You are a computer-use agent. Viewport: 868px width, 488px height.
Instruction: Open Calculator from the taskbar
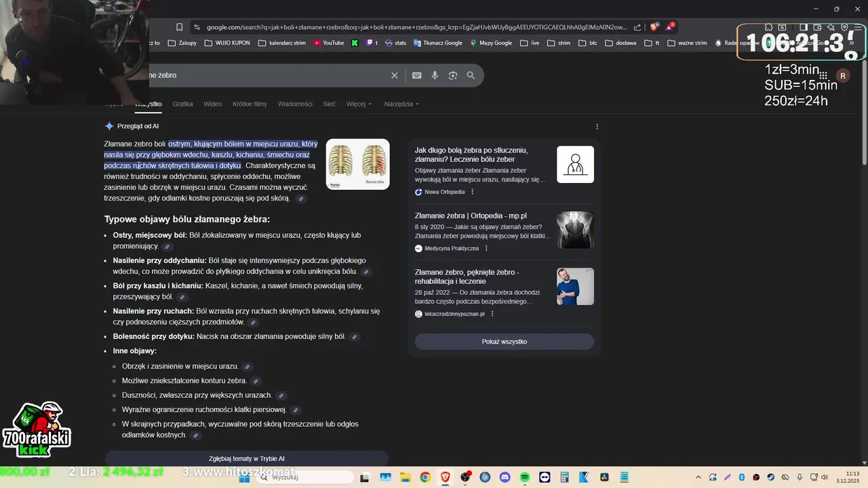[x=564, y=477]
